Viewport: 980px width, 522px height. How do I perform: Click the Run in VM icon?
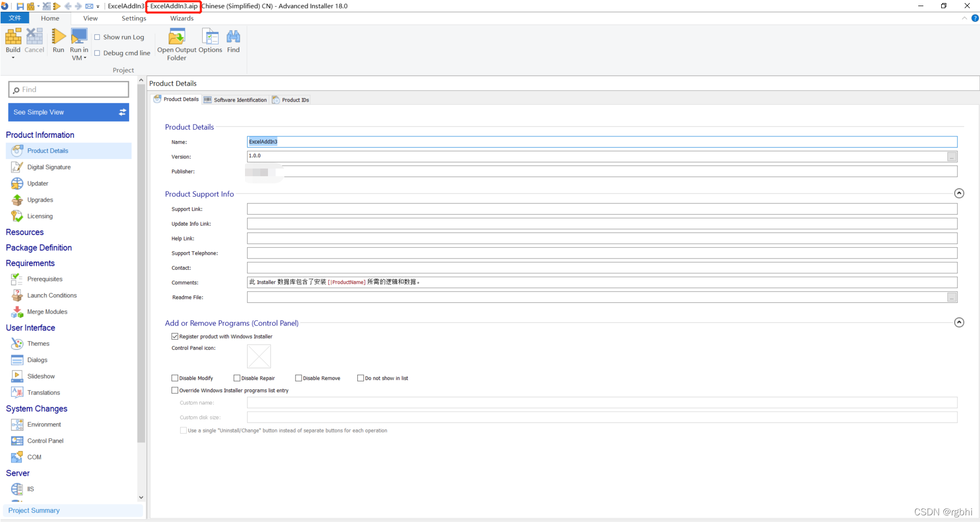[x=79, y=37]
